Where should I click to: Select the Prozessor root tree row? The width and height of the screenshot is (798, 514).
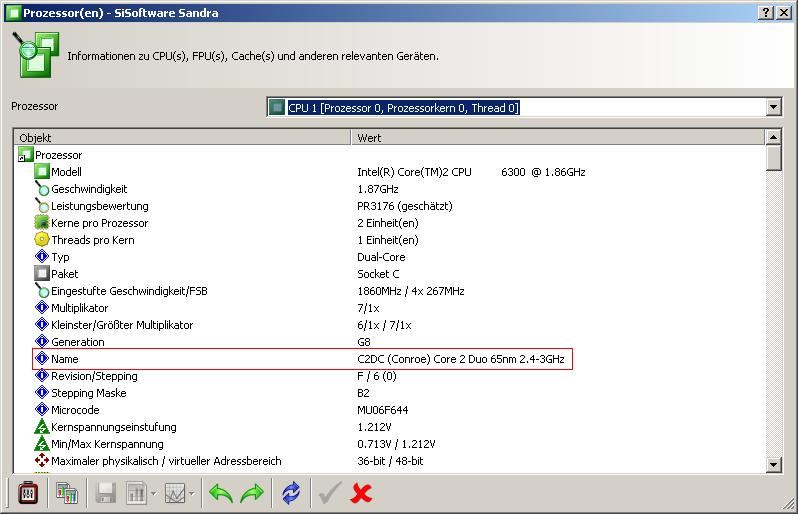pyautogui.click(x=58, y=155)
